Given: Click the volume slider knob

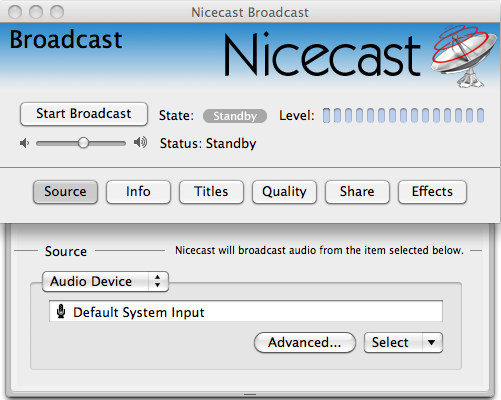Looking at the screenshot, I should 83,143.
